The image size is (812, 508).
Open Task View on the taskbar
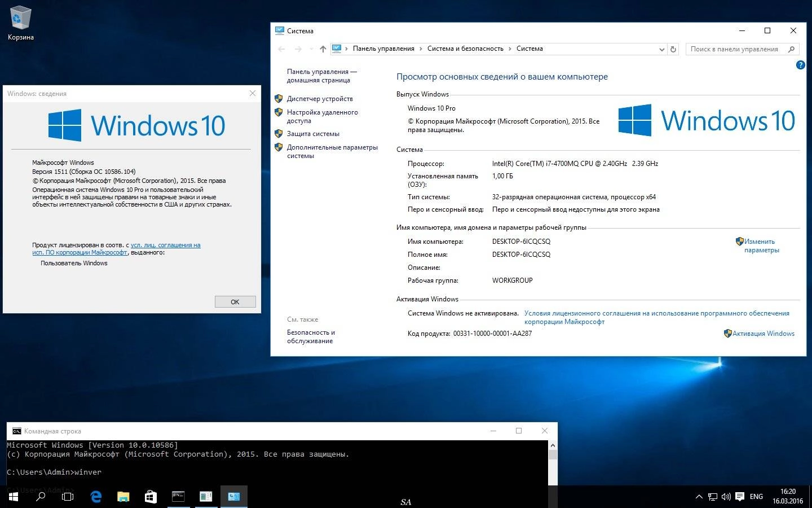68,497
